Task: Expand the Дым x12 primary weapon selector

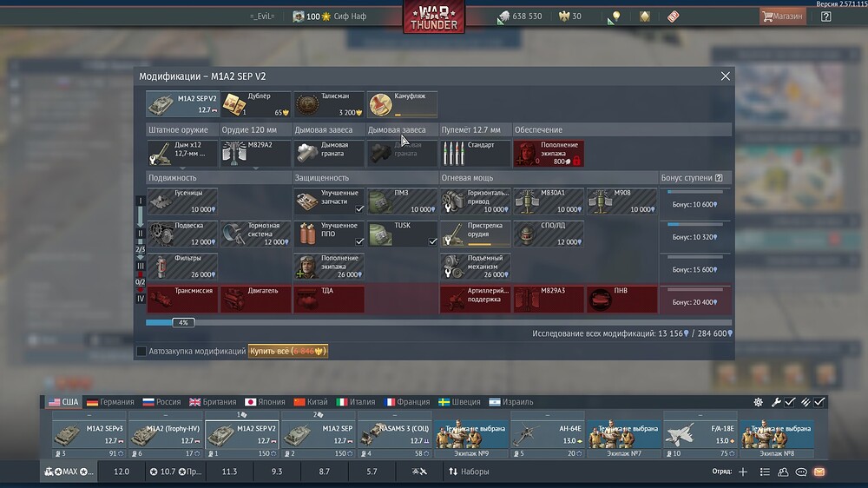Action: [182, 154]
